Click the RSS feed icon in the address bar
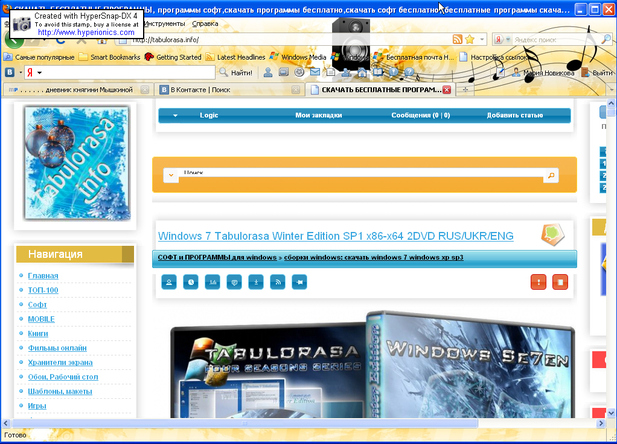Viewport: 617px width, 444px height. [457, 39]
